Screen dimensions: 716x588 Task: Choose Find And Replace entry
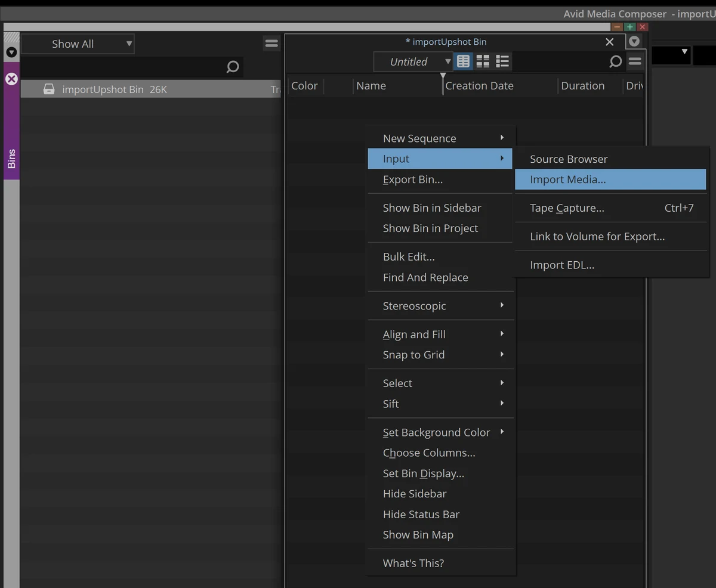pyautogui.click(x=440, y=277)
